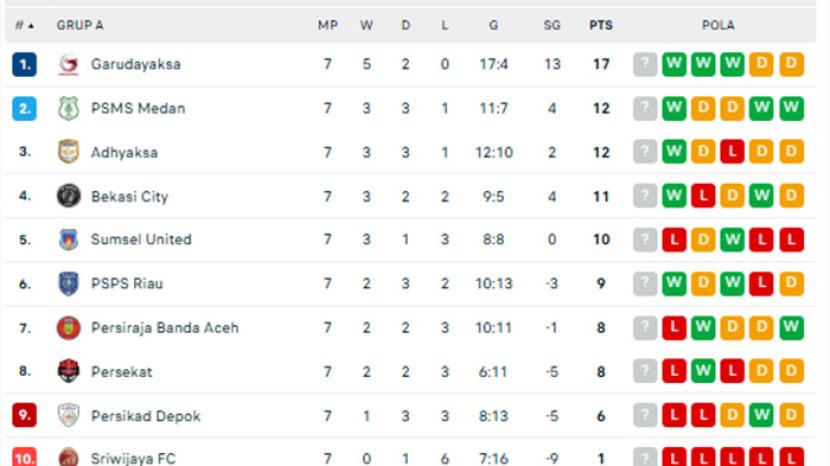Sort standings by MP column header
The height and width of the screenshot is (466, 830).
328,25
